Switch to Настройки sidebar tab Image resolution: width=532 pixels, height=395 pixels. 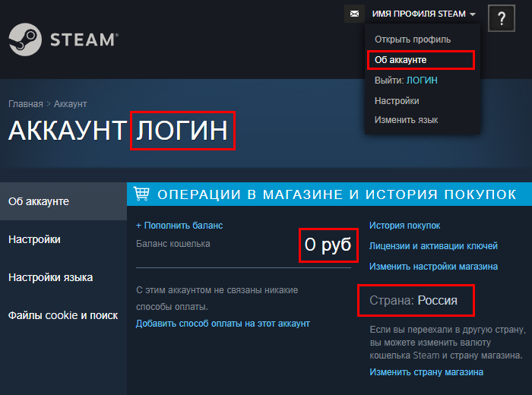click(34, 239)
